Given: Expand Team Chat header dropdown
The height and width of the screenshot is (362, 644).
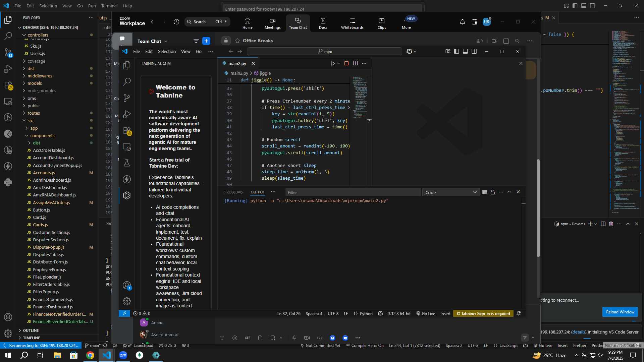Looking at the screenshot, I should tap(166, 41).
